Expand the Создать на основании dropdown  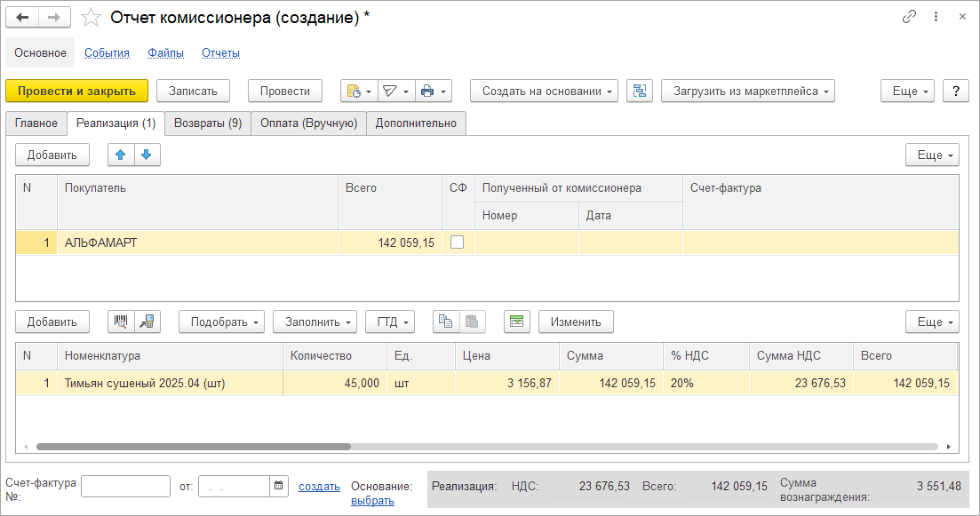(544, 91)
